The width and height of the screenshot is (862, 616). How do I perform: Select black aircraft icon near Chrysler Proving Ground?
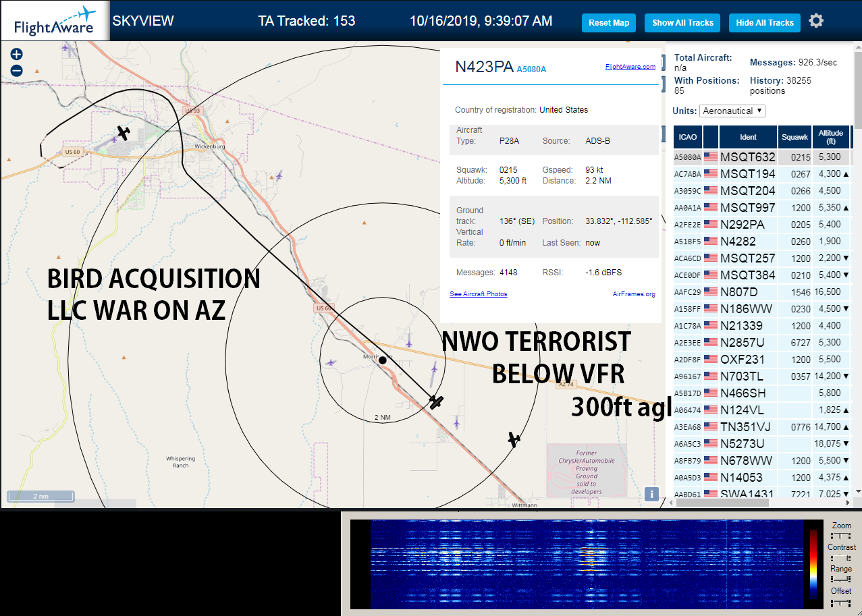coord(514,440)
